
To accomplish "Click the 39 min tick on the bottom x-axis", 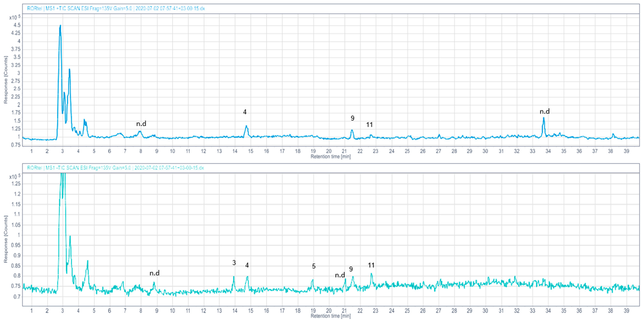I will (626, 311).
